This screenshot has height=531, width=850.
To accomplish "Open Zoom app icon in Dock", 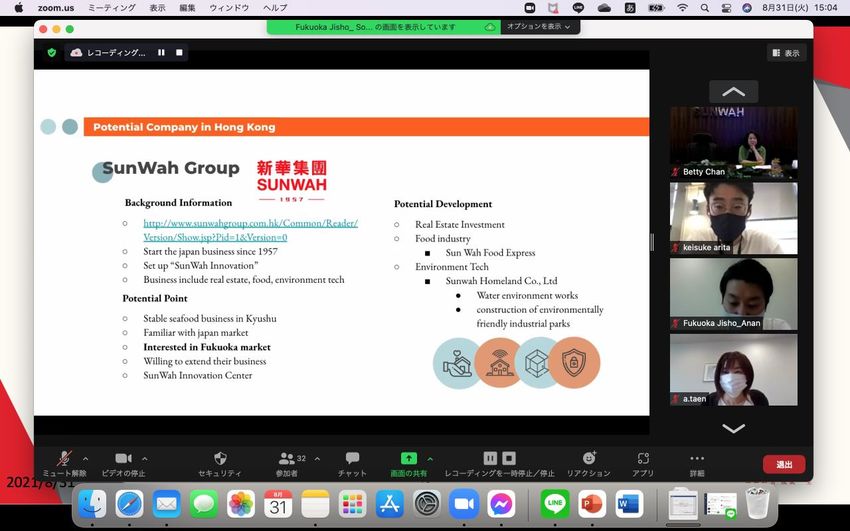I will click(x=464, y=504).
